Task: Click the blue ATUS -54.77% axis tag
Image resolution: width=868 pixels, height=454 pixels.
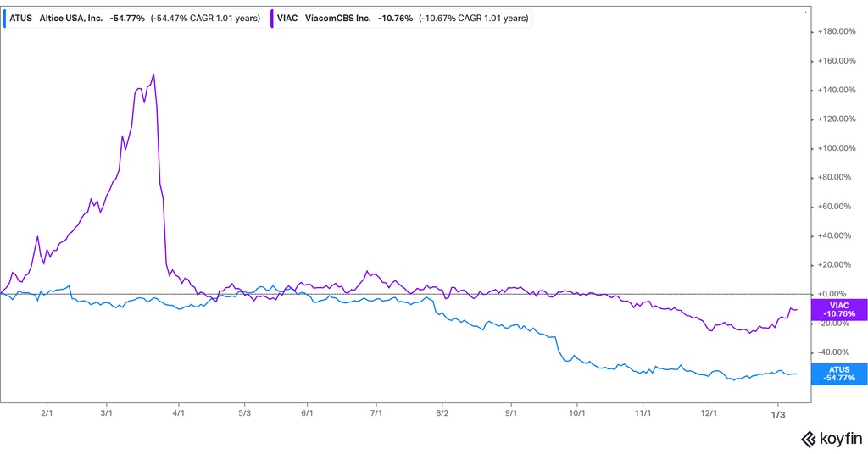Action: coord(838,374)
